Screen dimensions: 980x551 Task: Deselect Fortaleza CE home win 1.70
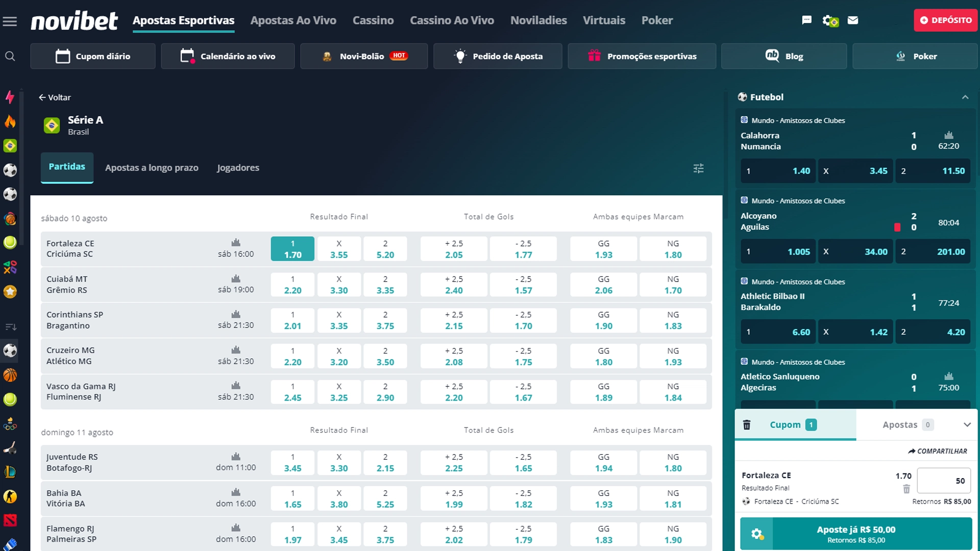[292, 249]
